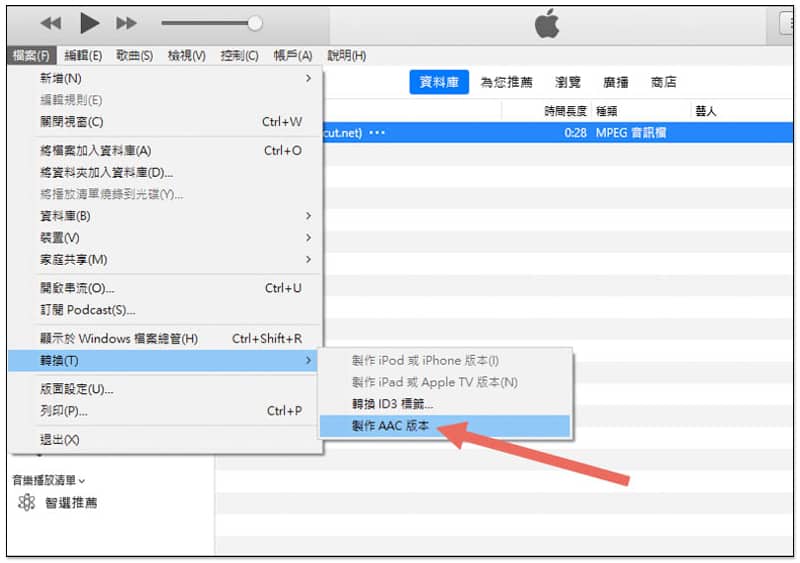This screenshot has height=563, width=800.
Task: Open the 帳戶(A) menu
Action: [292, 56]
